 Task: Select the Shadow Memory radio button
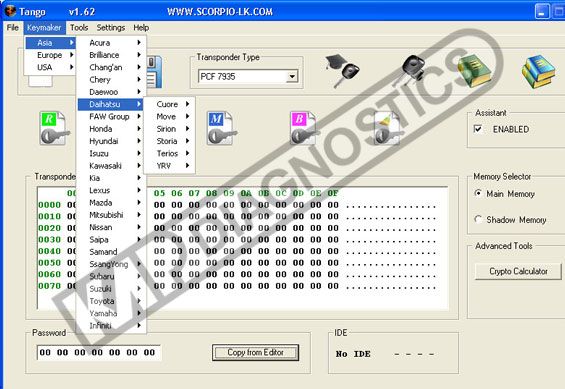coord(478,219)
